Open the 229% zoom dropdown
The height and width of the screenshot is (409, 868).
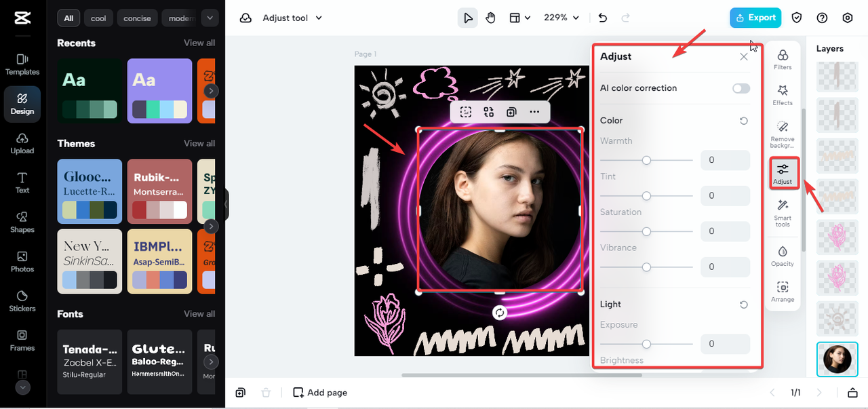coord(562,18)
